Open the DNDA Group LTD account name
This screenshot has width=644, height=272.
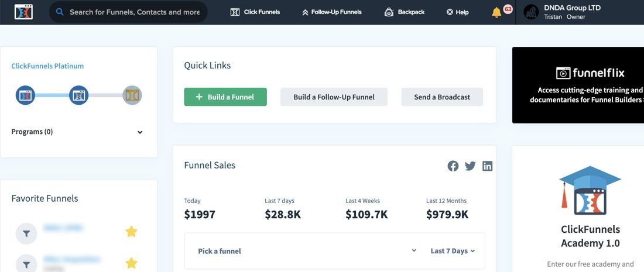point(572,8)
